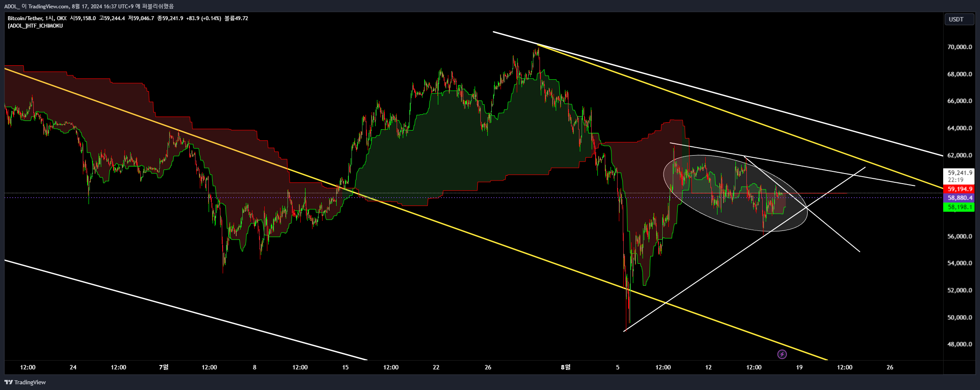Click the purple lightning bolt event icon

pyautogui.click(x=782, y=354)
